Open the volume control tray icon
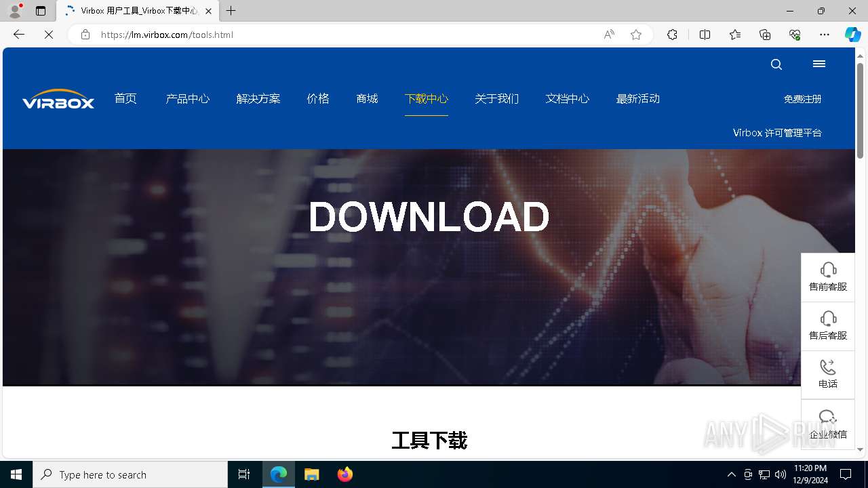868x488 pixels. (781, 474)
